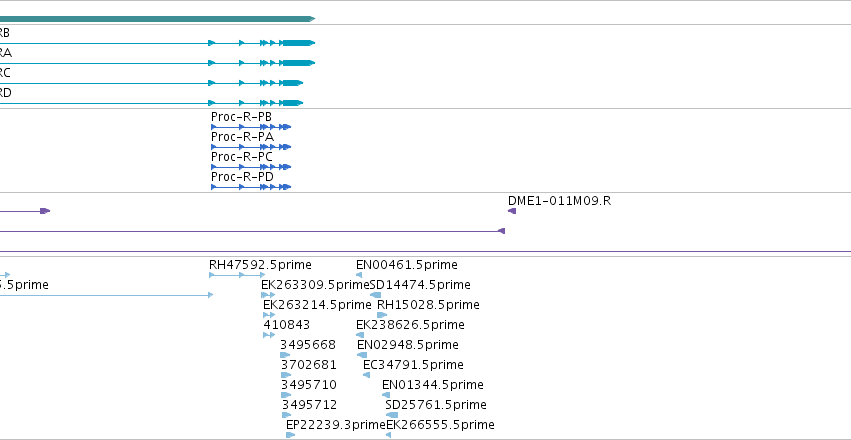
Task: Click the EN00461.5prime arrow glyph
Action: (x=359, y=275)
